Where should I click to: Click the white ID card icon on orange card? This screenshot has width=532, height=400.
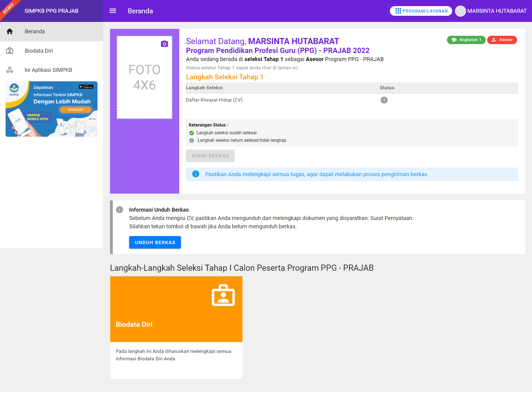tap(223, 295)
